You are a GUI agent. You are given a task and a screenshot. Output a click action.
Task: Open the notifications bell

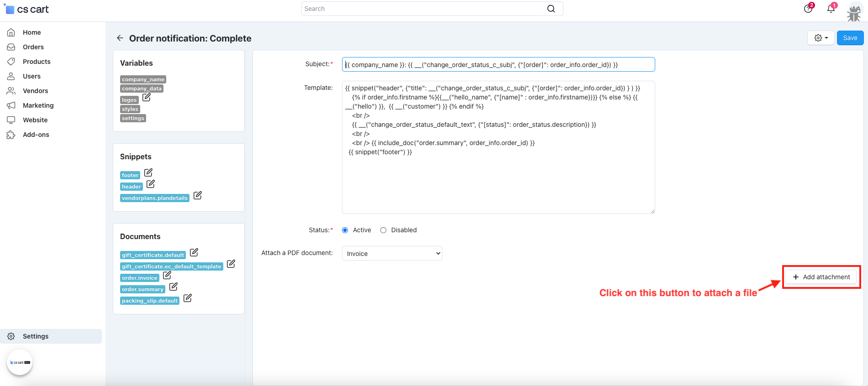831,8
